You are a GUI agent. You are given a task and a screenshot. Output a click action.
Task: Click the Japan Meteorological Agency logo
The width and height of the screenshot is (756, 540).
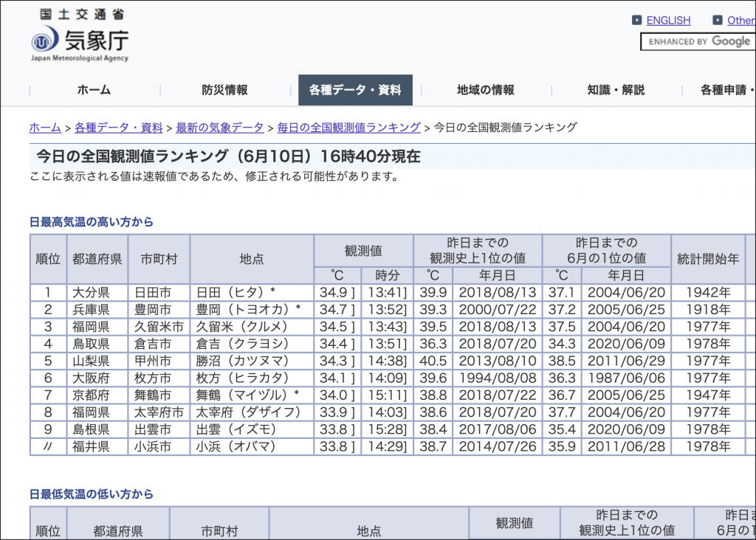point(80,35)
